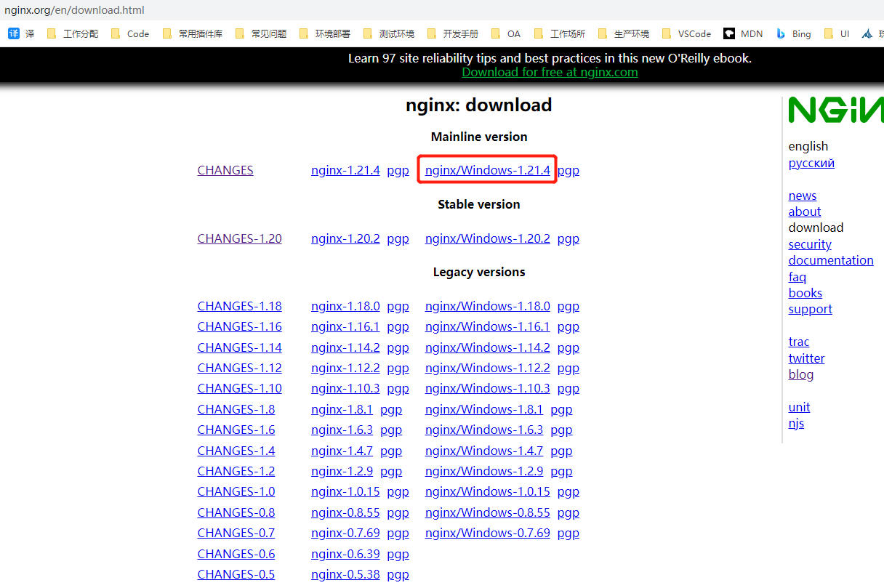The image size is (884, 588).
Task: Download nginx/Windows-1.18.0
Action: pyautogui.click(x=488, y=306)
